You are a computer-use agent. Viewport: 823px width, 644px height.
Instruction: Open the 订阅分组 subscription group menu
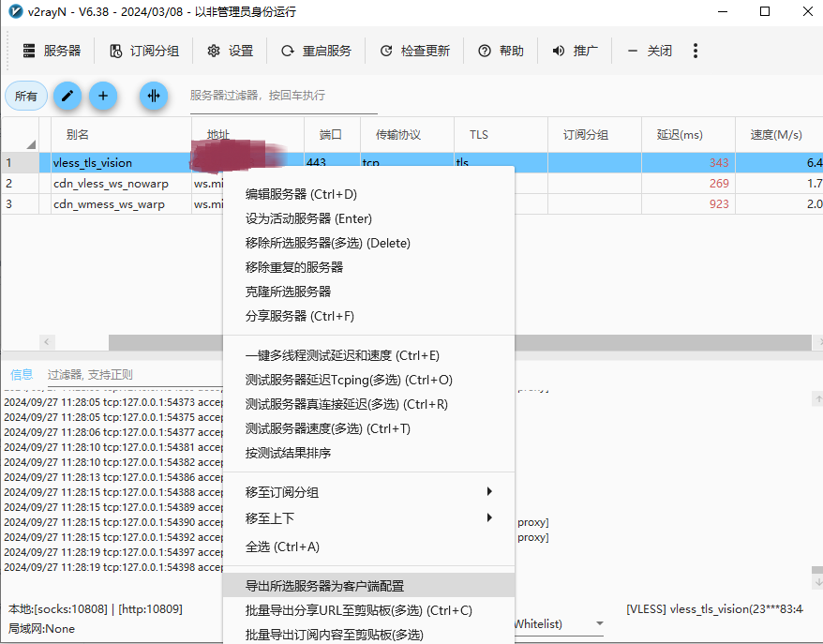pyautogui.click(x=144, y=51)
